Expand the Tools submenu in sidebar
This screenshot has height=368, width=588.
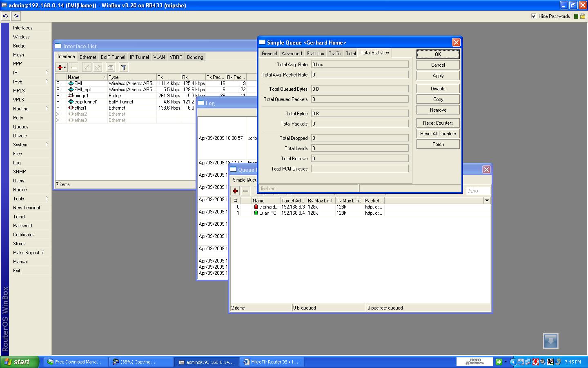pyautogui.click(x=47, y=198)
